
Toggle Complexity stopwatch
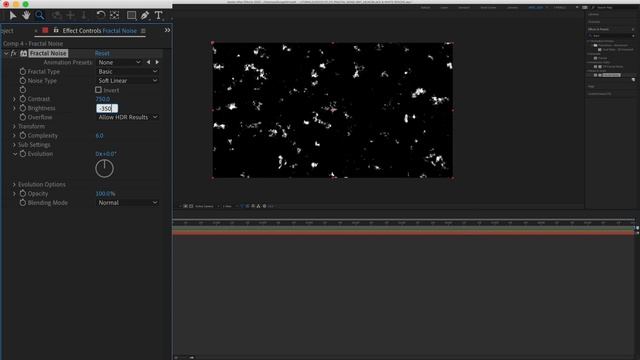point(23,136)
